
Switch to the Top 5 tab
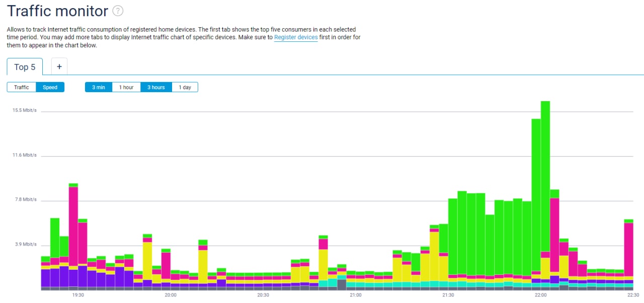(x=25, y=67)
